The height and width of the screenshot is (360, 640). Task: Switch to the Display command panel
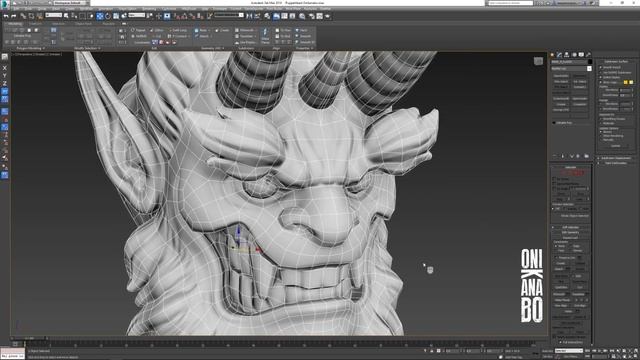click(581, 54)
